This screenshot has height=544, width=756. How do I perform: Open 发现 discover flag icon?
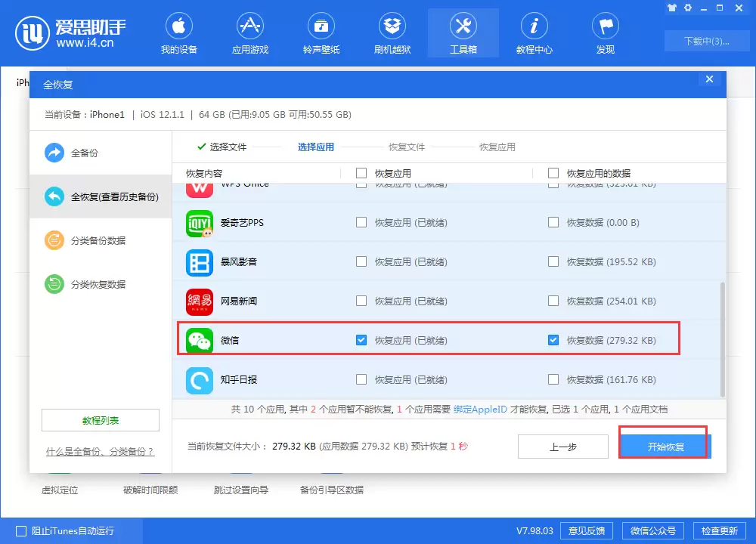[606, 34]
